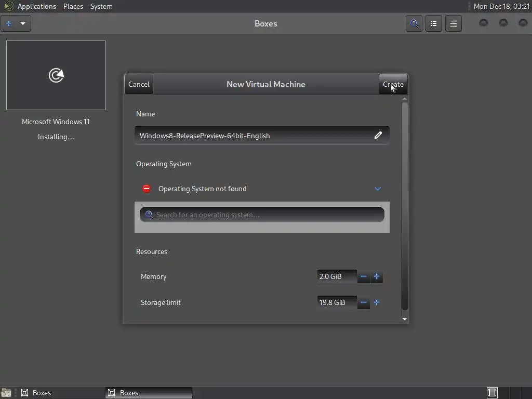Click the magnifier in OS search field
The width and height of the screenshot is (532, 399).
(149, 215)
